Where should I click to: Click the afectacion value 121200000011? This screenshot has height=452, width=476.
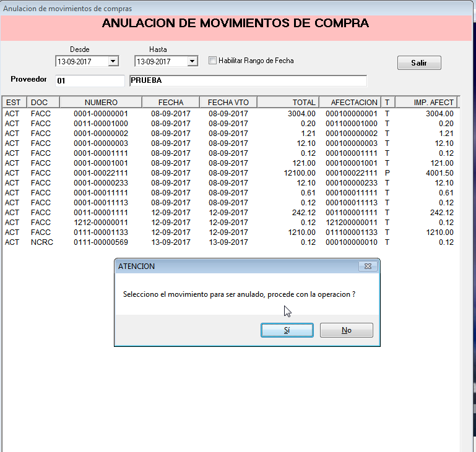[x=352, y=223]
